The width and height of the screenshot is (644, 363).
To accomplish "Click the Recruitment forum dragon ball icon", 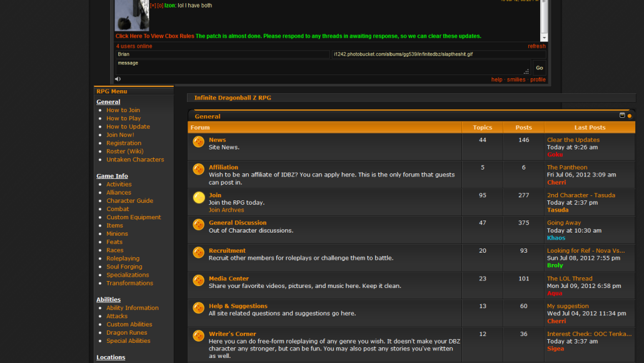I will point(199,253).
